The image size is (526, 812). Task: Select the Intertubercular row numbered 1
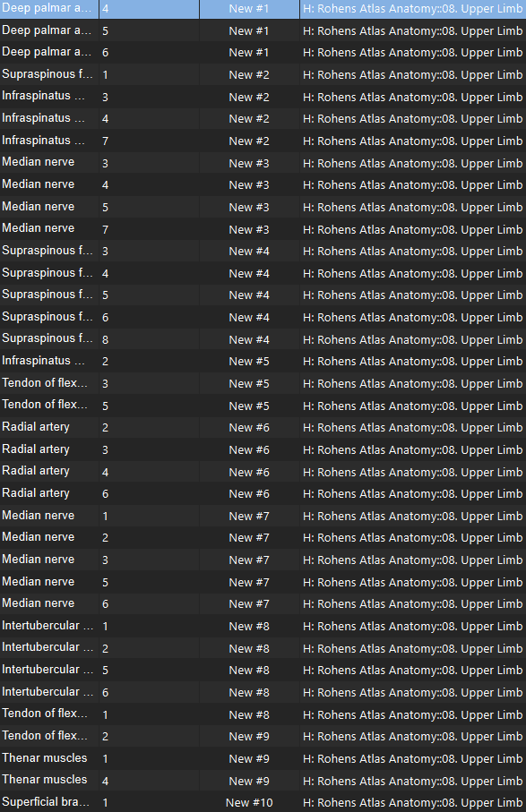point(263,626)
